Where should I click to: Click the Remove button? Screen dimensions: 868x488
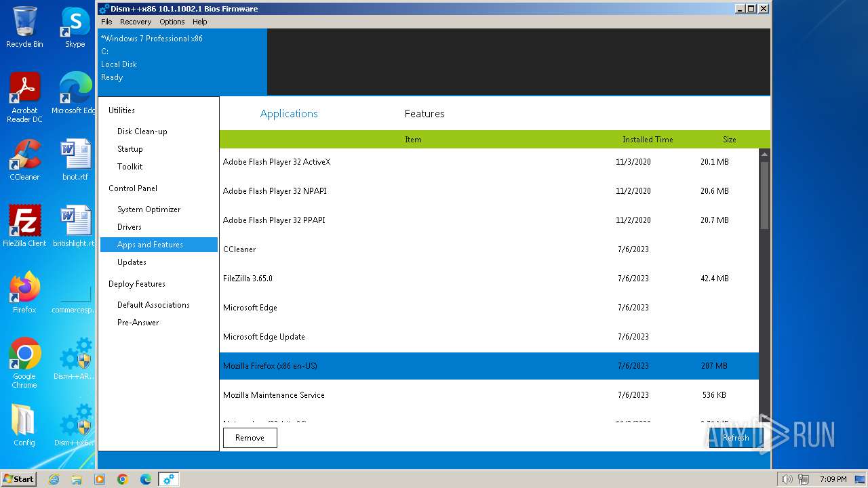point(250,438)
